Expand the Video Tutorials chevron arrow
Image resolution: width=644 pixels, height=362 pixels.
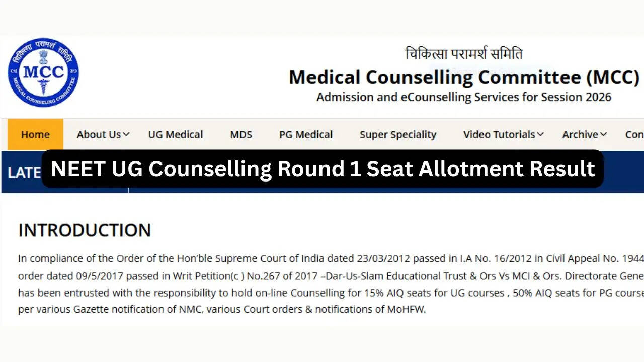540,135
